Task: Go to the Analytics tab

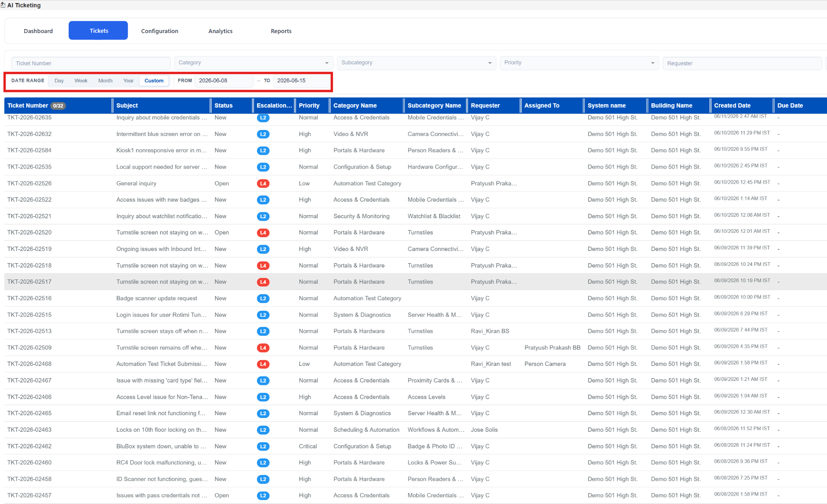Action: click(x=220, y=31)
